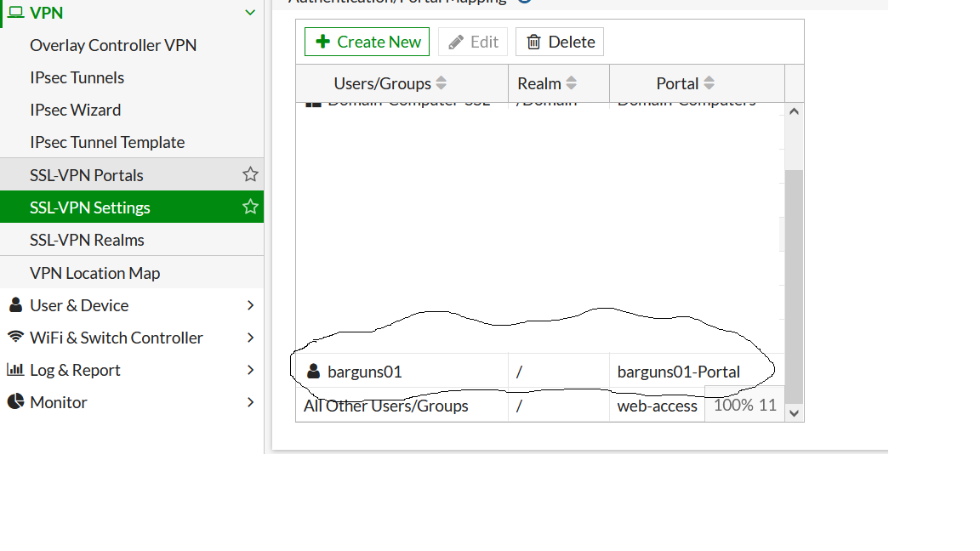Expand the User & Device menu

250,305
